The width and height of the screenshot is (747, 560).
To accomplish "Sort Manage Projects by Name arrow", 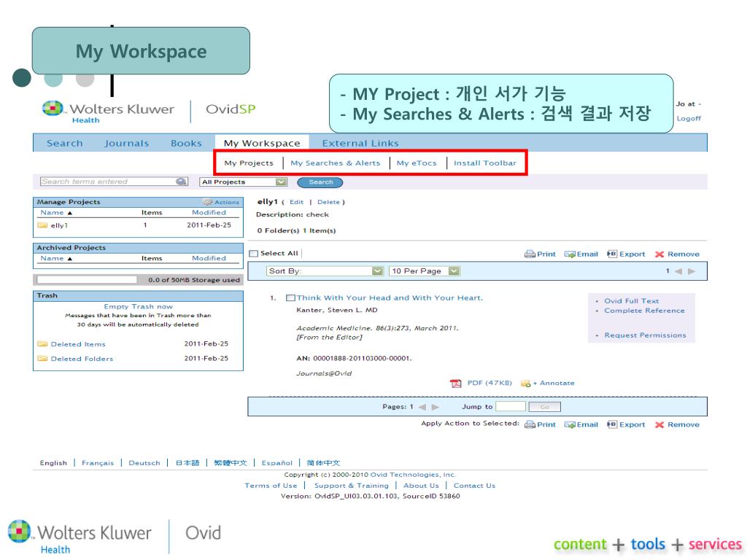I will (69, 213).
